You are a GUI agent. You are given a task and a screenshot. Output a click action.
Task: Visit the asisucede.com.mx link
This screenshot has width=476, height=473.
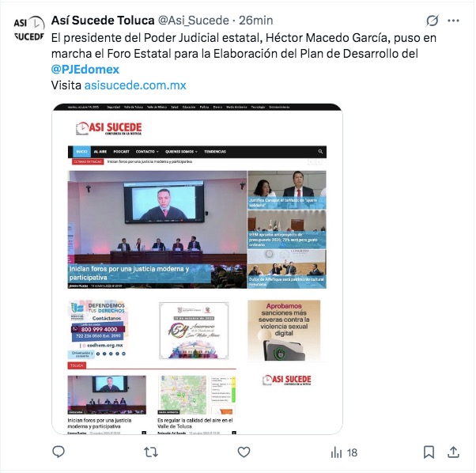[135, 85]
